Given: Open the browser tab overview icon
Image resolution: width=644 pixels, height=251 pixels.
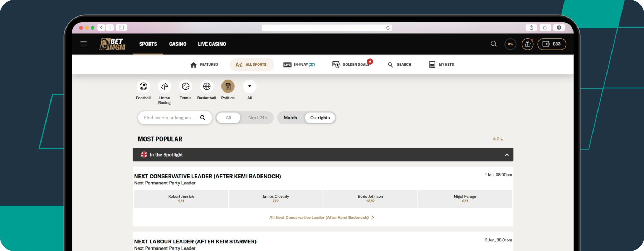Looking at the screenshot, I should click(x=545, y=28).
